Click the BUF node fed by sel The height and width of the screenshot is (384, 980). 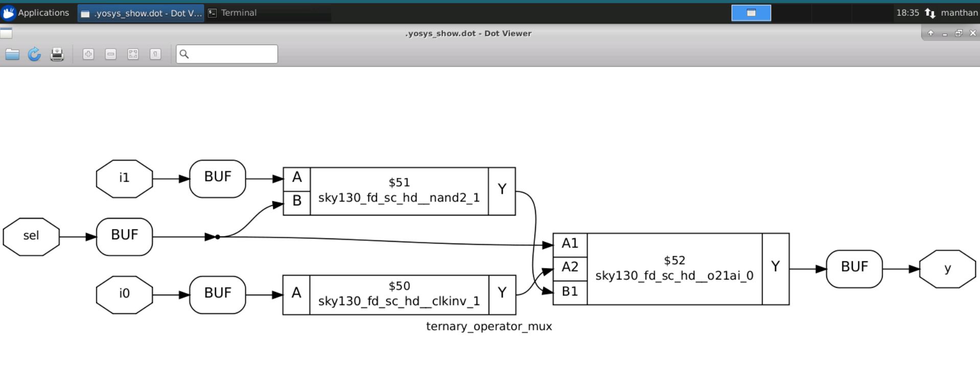125,237
